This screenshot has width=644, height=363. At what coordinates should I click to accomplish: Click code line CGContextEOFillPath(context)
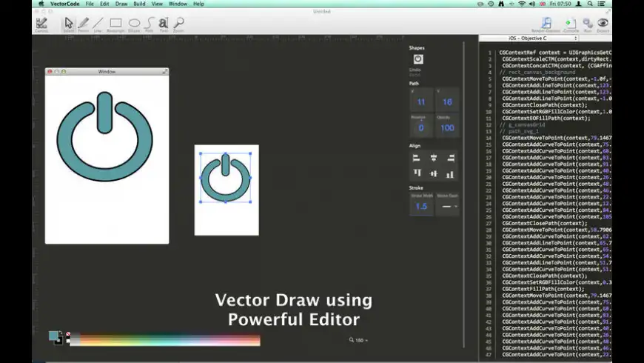click(x=546, y=119)
